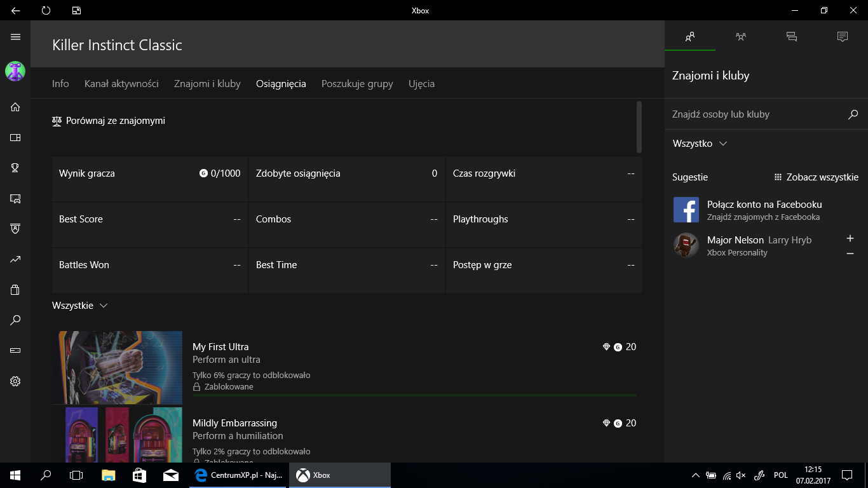This screenshot has height=488, width=868.
Task: Open the Ujęcia tab
Action: point(421,84)
